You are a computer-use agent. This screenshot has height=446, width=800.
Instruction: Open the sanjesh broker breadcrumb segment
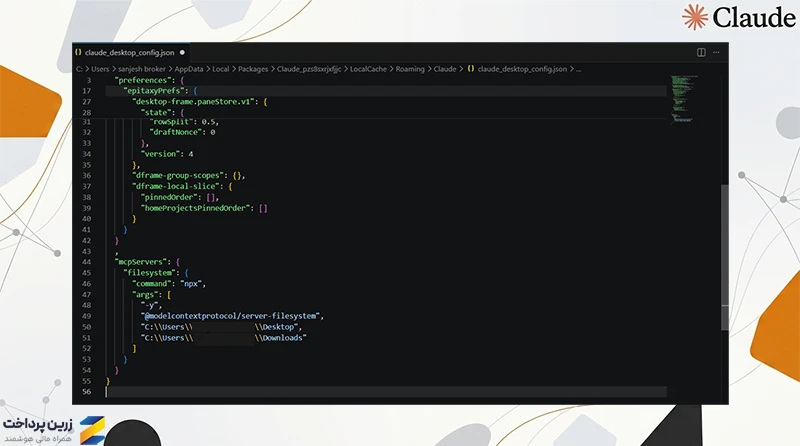[x=142, y=69]
